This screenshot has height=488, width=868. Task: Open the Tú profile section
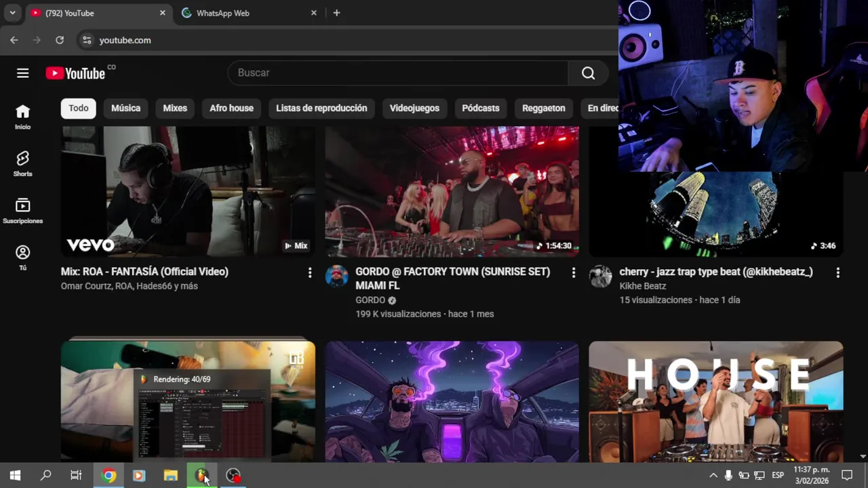[23, 258]
